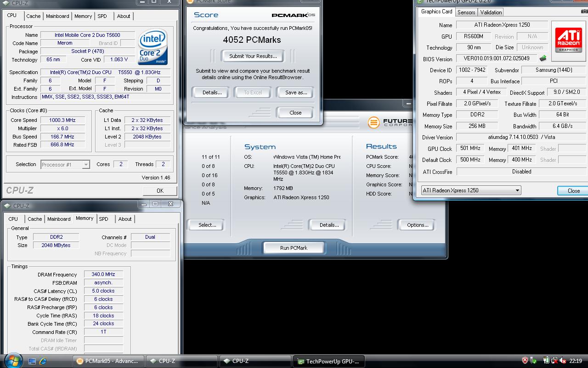This screenshot has height=368, width=588.
Task: Click the Instructions field MMX, SSE, SSE2
Action: tap(106, 97)
